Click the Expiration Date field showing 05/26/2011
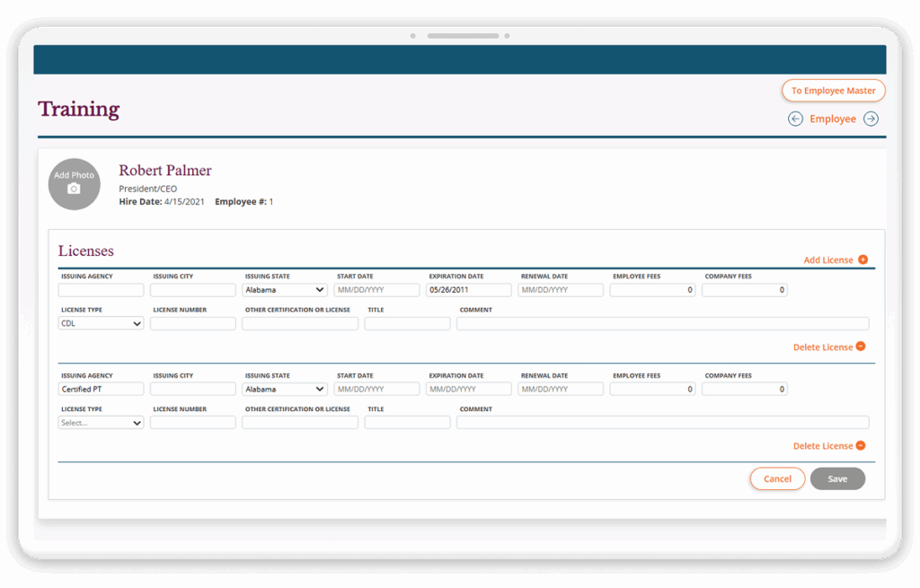 [468, 289]
